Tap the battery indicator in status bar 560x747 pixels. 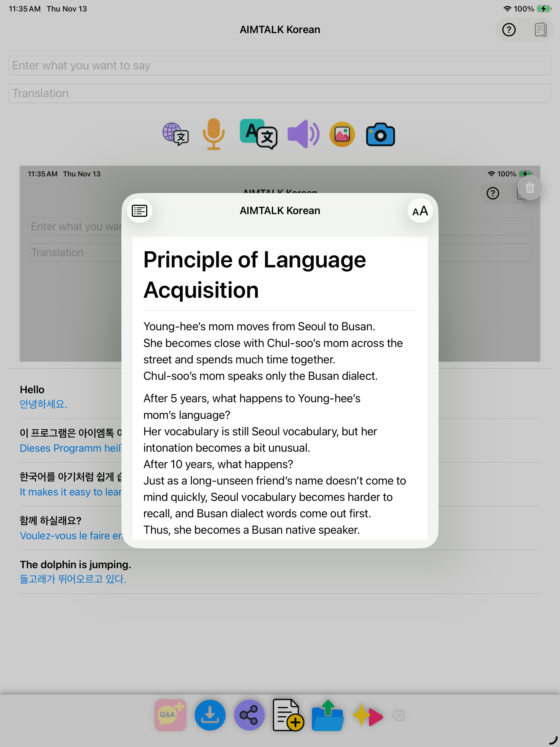point(544,9)
